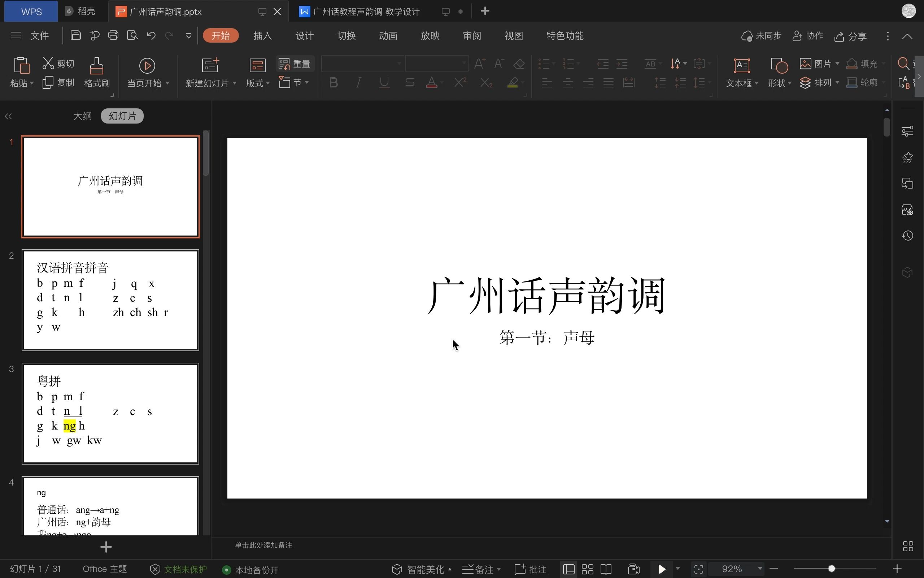Toggle normal view in status bar
The height and width of the screenshot is (578, 924).
[569, 569]
